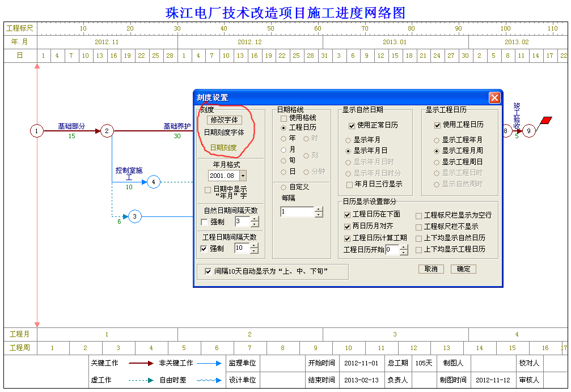Select the 日 gridline radio
Image resolution: width=571 pixels, height=392 pixels.
[284, 172]
